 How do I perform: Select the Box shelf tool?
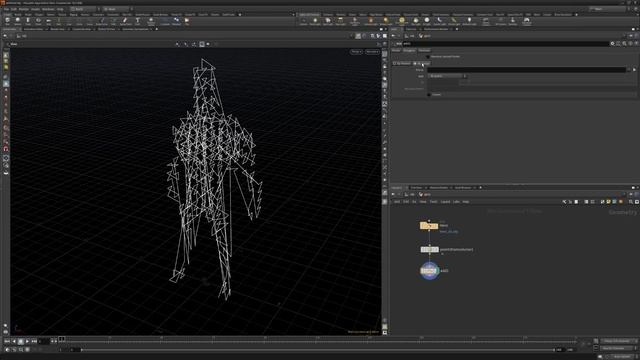click(7, 21)
